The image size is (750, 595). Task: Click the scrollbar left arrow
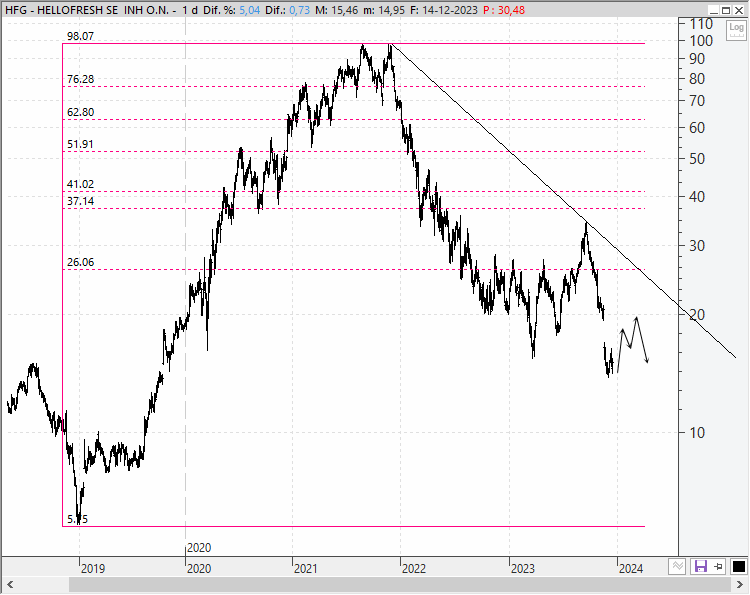click(x=10, y=584)
